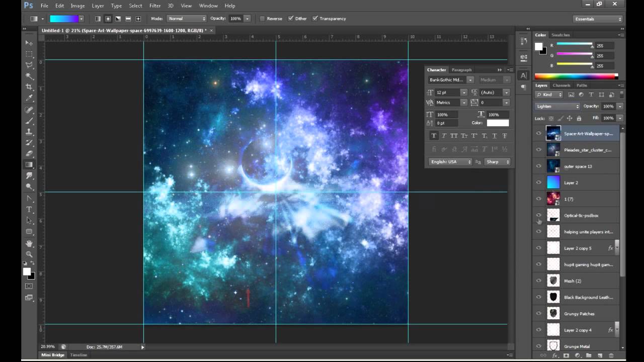This screenshot has height=362, width=644.
Task: Open the Image menu
Action: 77,6
